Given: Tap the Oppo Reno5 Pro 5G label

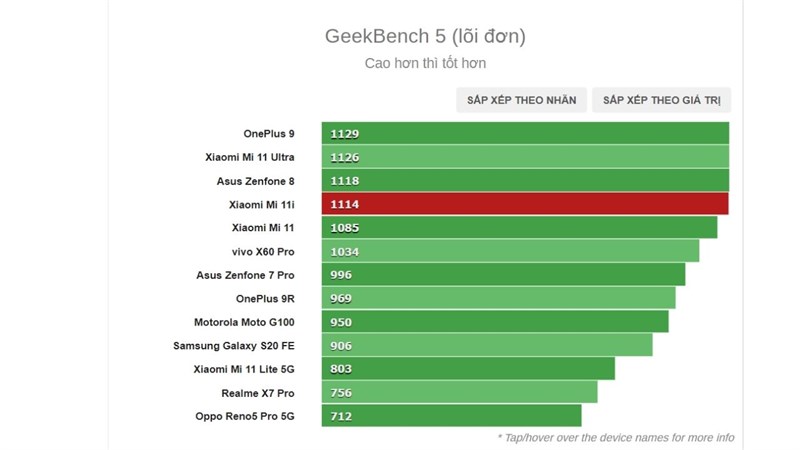Looking at the screenshot, I should point(246,416).
